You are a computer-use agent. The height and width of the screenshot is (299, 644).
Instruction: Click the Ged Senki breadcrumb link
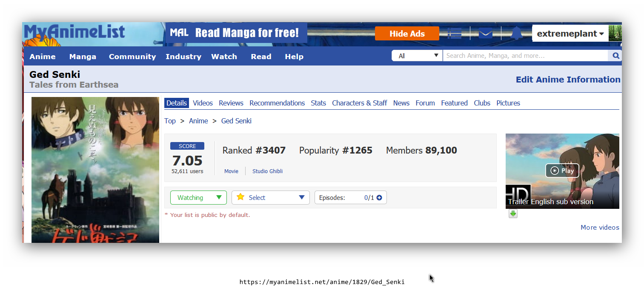pyautogui.click(x=236, y=121)
